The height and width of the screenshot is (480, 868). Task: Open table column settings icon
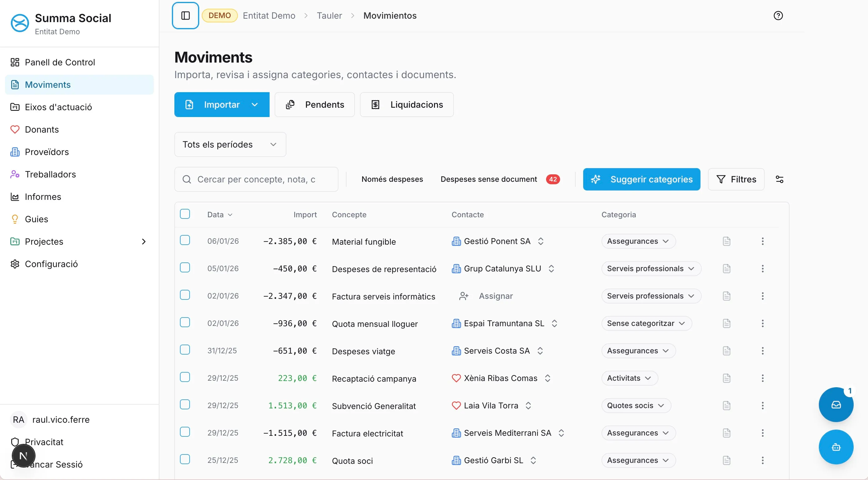tap(779, 179)
